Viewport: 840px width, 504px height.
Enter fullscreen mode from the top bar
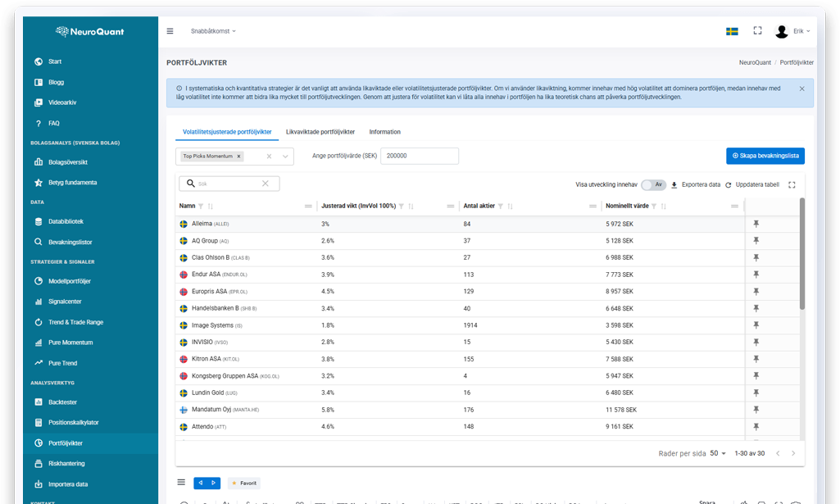pyautogui.click(x=757, y=31)
